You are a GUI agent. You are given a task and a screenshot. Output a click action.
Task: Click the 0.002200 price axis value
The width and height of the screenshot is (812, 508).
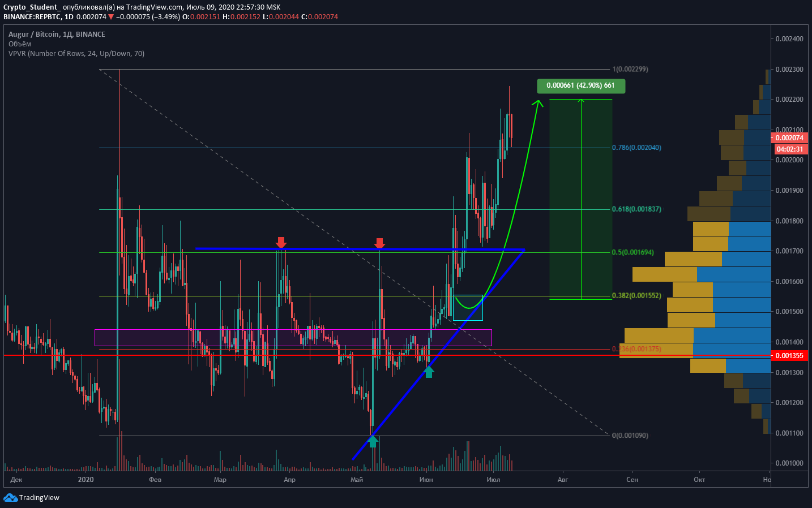coord(789,100)
